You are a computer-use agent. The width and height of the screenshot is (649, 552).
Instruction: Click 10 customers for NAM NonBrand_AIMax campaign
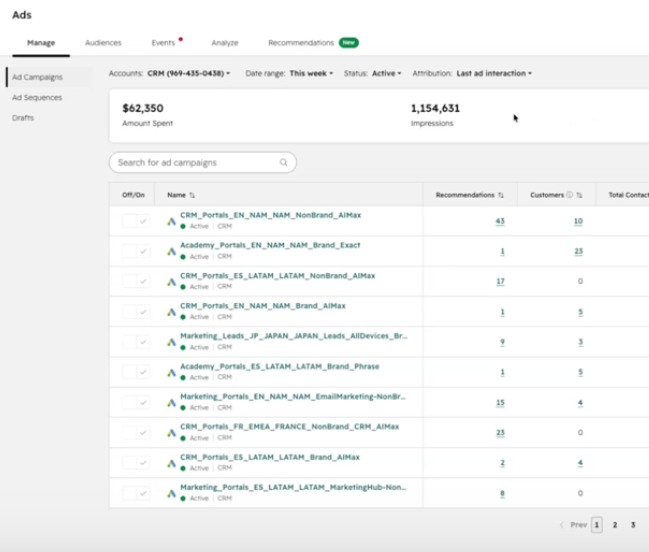coord(578,221)
